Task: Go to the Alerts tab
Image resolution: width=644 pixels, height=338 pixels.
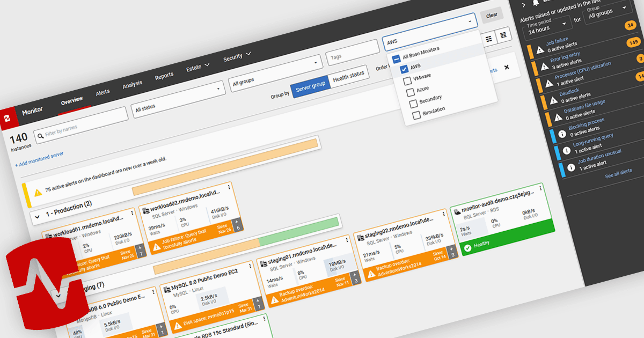Action: (103, 92)
